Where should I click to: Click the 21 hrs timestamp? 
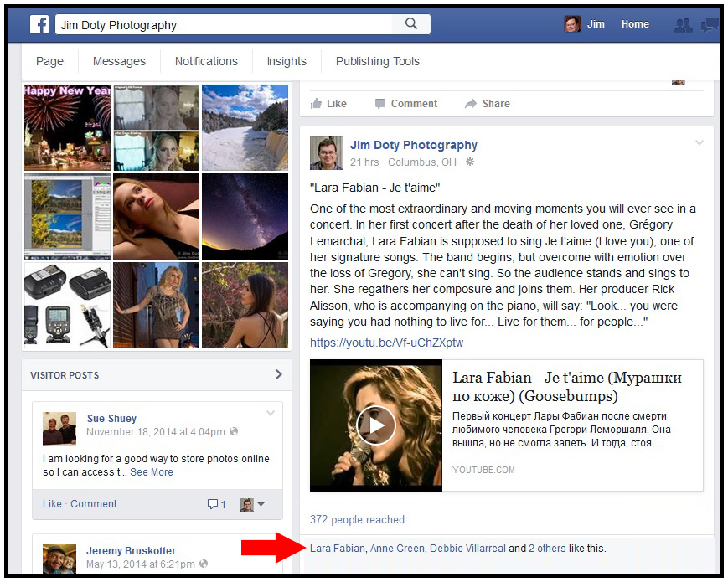364,162
